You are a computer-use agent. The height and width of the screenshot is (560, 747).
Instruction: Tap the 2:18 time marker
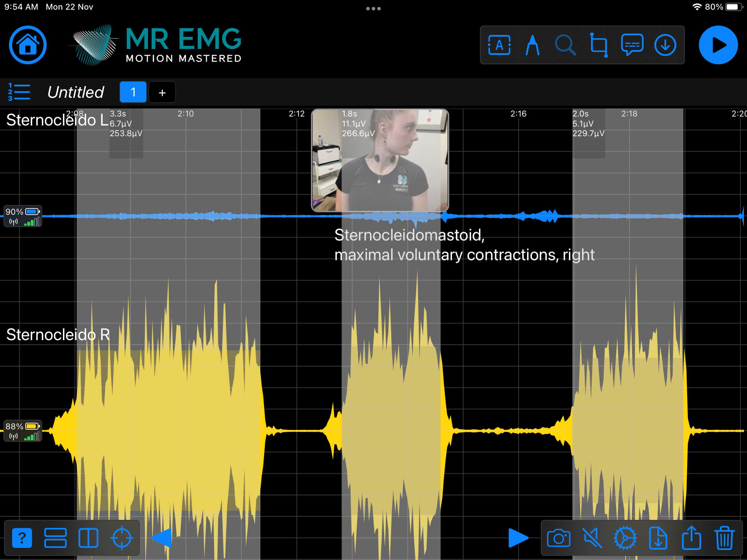click(629, 114)
